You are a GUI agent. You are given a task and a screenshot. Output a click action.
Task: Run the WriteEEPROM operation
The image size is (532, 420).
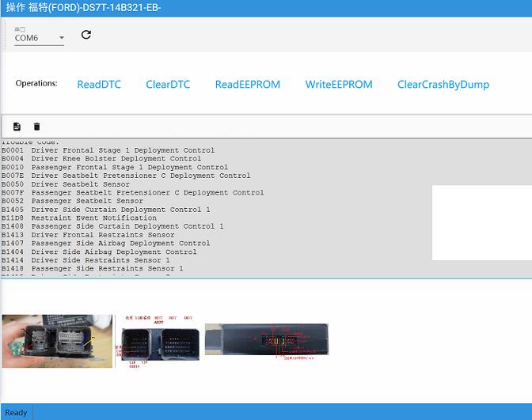[x=338, y=85]
